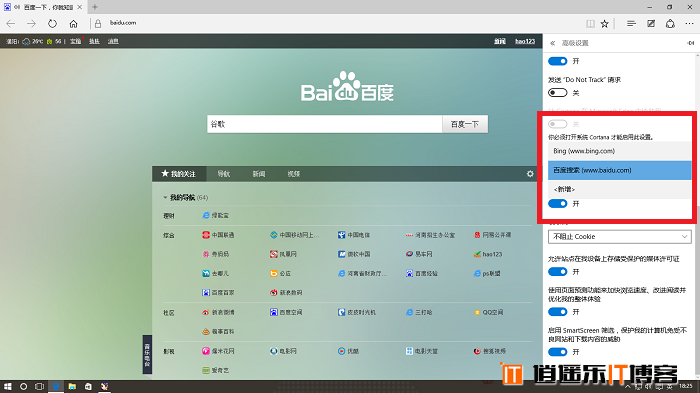Open the home page via house icon
This screenshot has height=393, width=700.
point(74,24)
